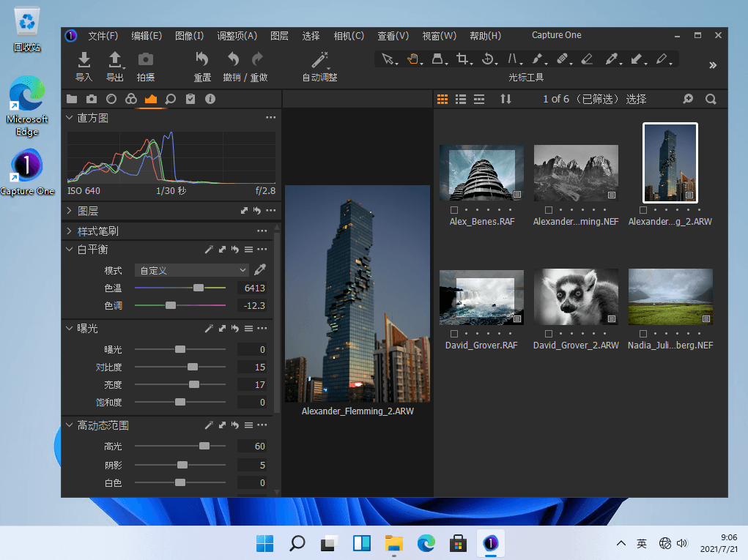Tick checkbox under Alexander...ming.NEF
The width and height of the screenshot is (748, 560).
pos(549,209)
